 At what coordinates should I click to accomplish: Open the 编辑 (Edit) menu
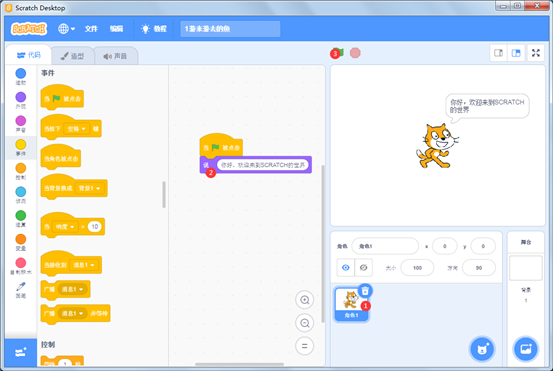(x=116, y=29)
